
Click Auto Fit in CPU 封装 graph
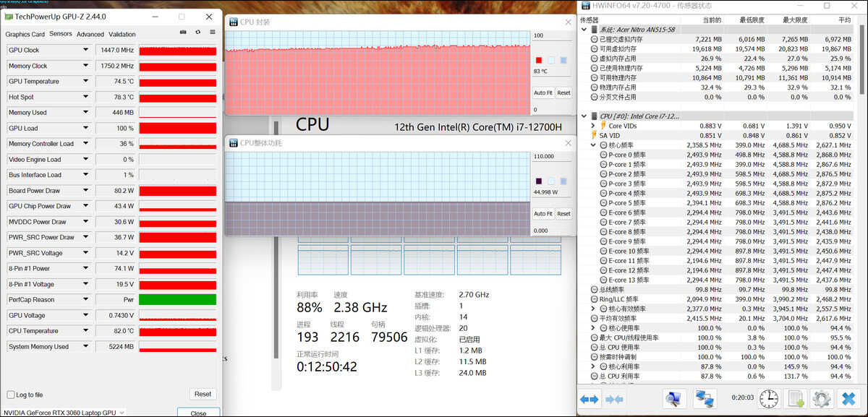543,93
